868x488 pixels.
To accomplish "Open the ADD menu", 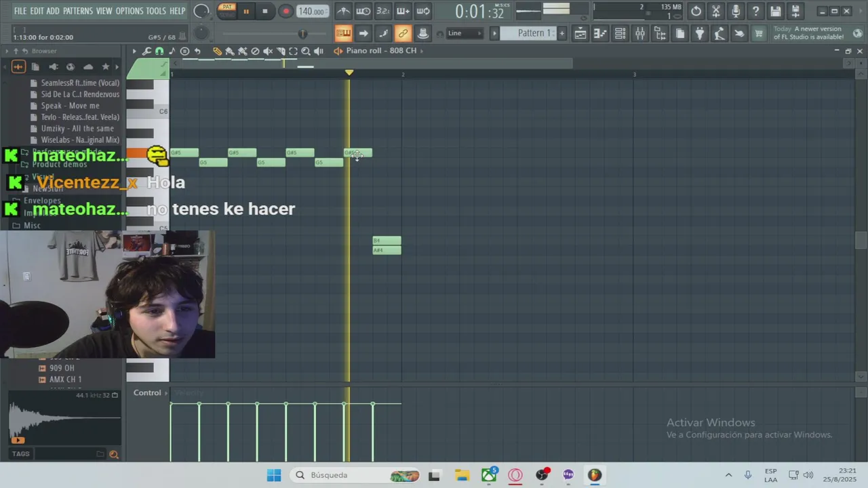I will pos(53,11).
